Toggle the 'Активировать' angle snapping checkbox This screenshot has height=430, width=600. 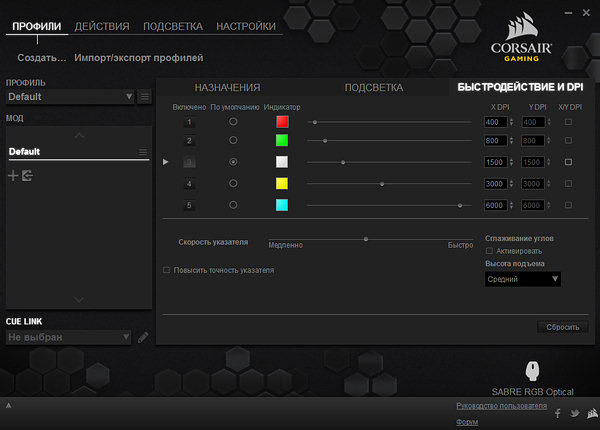[x=489, y=251]
